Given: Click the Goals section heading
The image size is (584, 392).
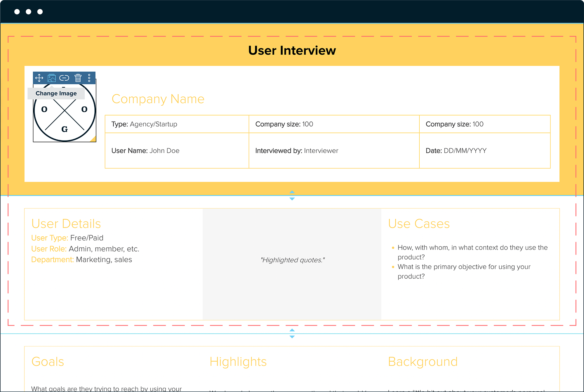Looking at the screenshot, I should [x=48, y=362].
